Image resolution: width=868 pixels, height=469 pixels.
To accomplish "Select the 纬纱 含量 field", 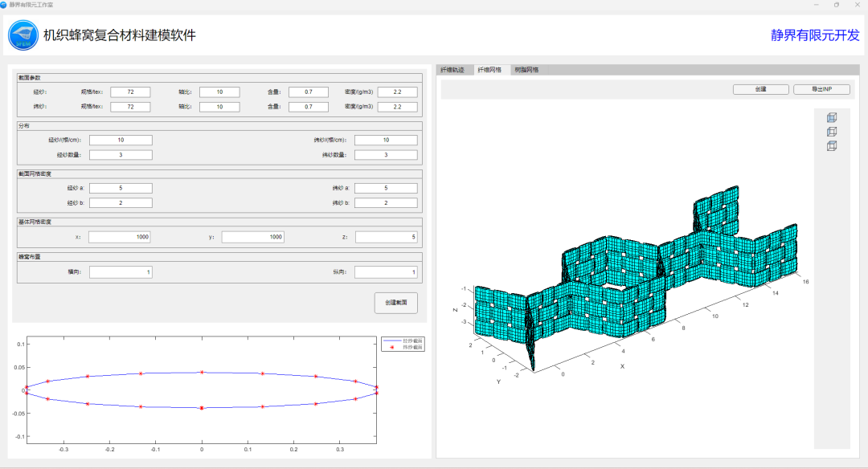I will point(309,107).
